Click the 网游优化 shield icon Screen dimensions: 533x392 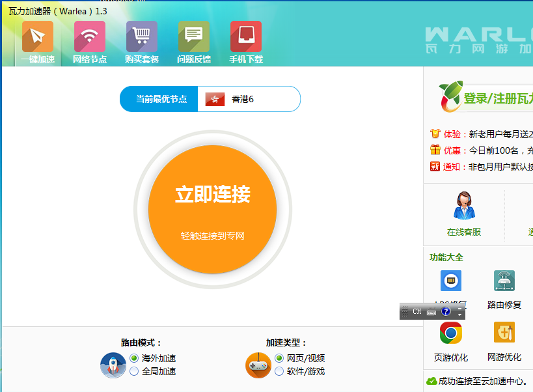tap(504, 333)
